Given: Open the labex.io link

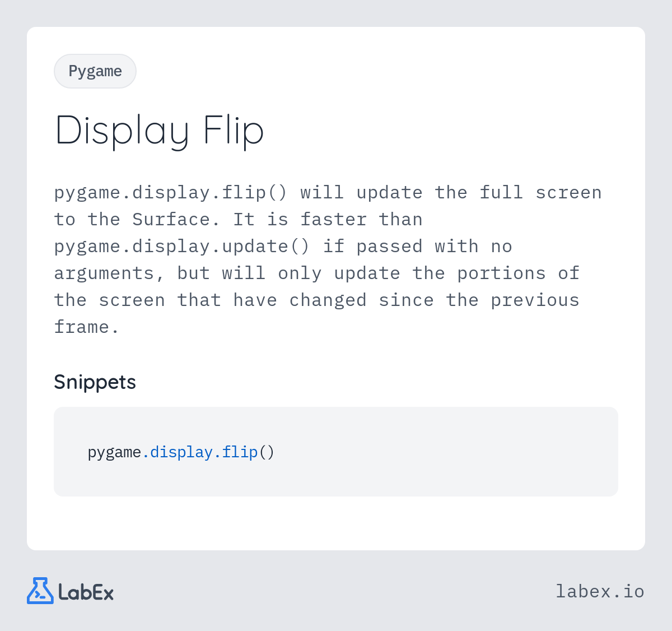Looking at the screenshot, I should point(600,591).
